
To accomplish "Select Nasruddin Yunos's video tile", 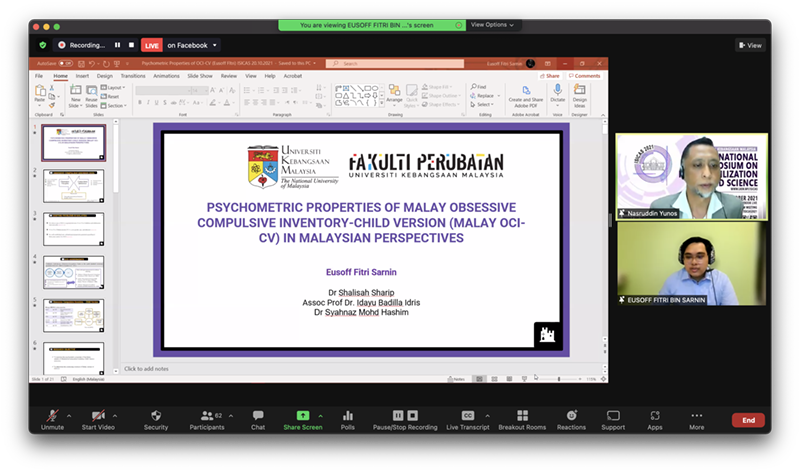I will pos(691,177).
